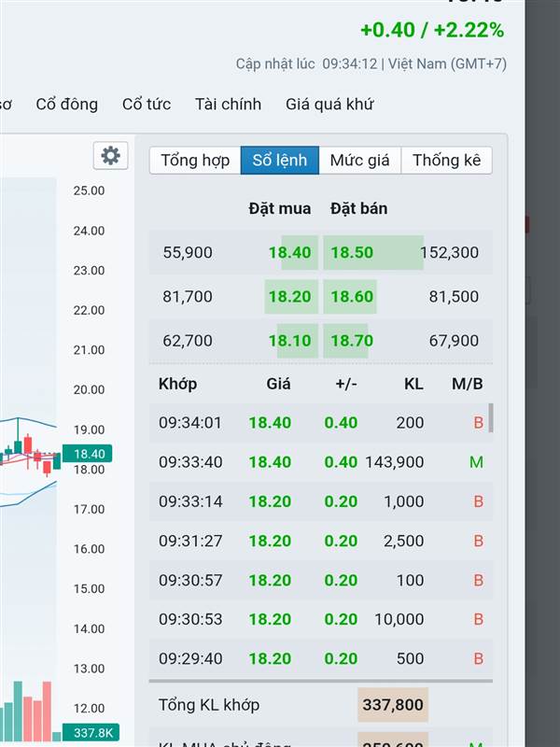Open the chart settings gear icon
This screenshot has width=560, height=747.
(x=110, y=155)
